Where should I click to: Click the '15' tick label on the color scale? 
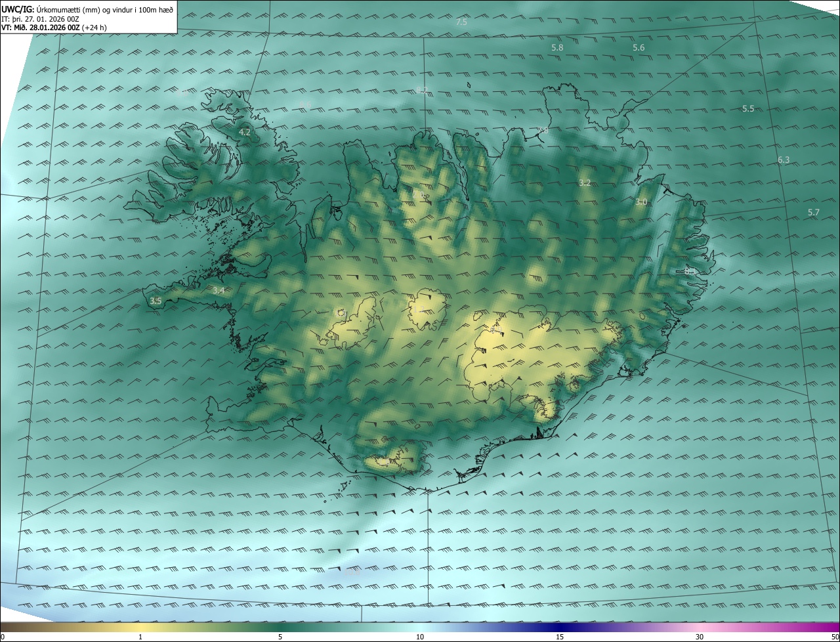click(x=560, y=637)
